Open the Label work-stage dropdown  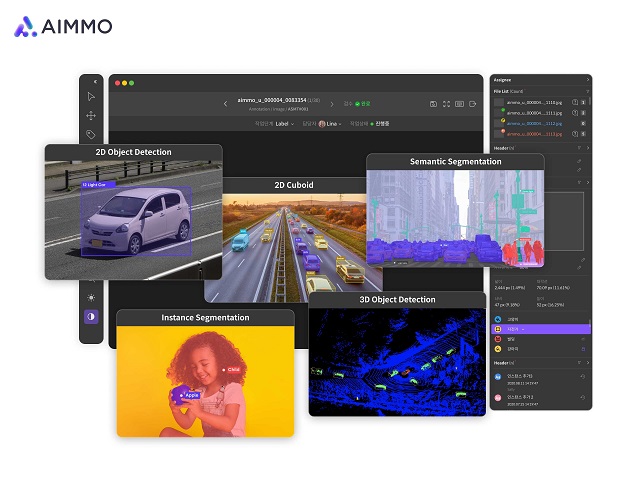click(284, 124)
